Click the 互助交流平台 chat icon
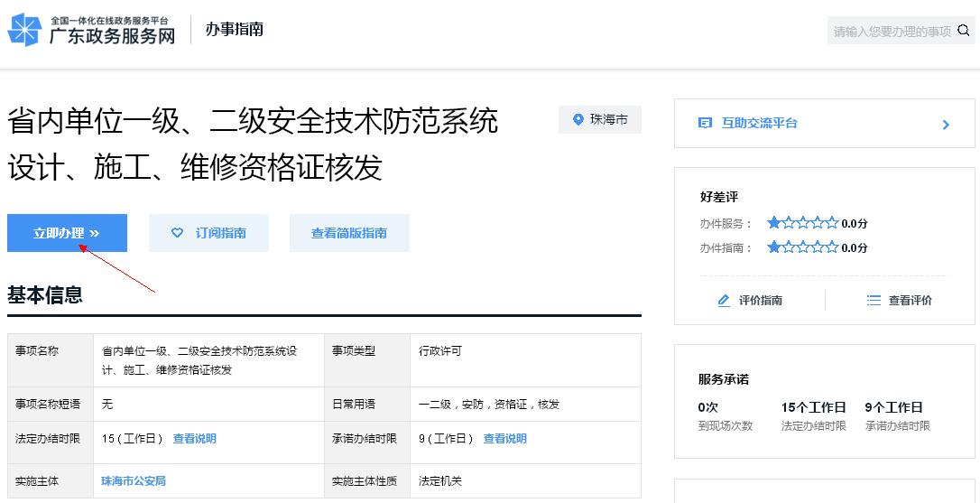Image resolution: width=980 pixels, height=503 pixels. tap(705, 123)
